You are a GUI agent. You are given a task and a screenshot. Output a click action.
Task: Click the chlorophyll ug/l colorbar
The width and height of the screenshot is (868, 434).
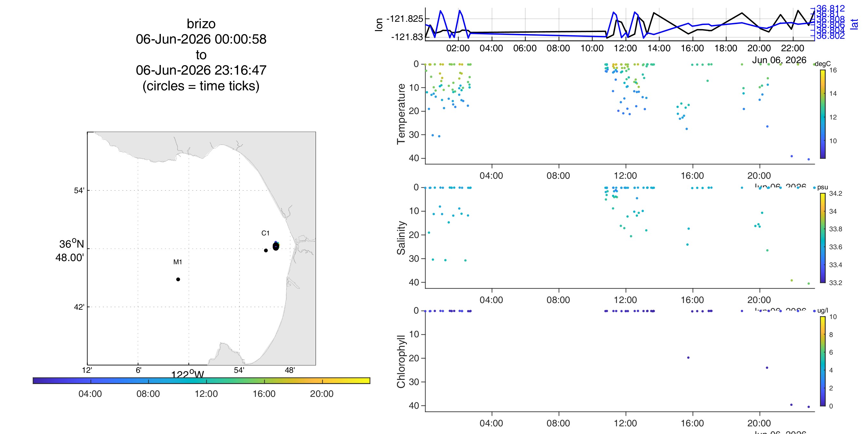pos(823,361)
